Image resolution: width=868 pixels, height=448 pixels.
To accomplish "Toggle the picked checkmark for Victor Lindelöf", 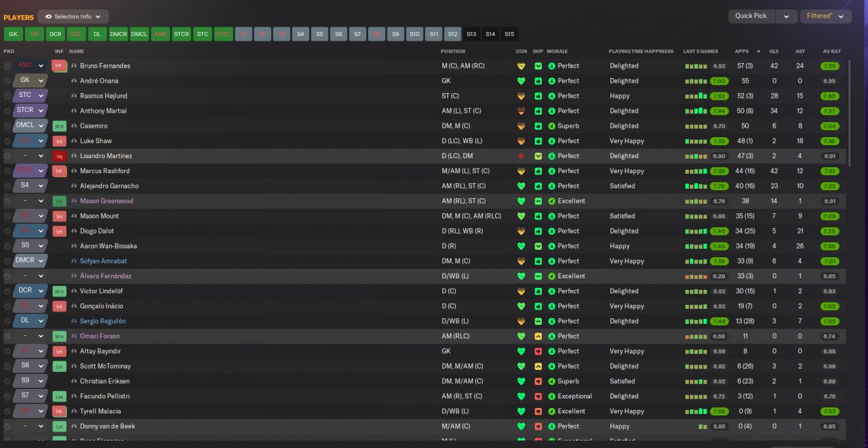I will pyautogui.click(x=7, y=291).
